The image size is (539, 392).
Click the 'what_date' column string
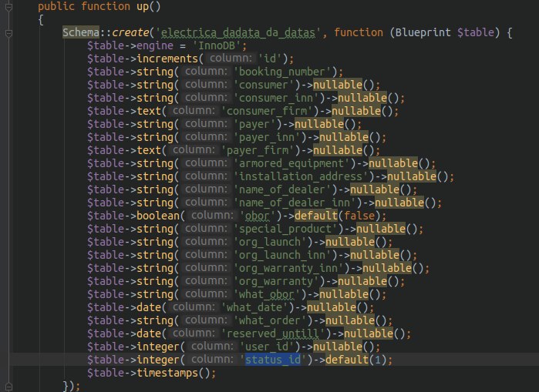[x=254, y=307]
